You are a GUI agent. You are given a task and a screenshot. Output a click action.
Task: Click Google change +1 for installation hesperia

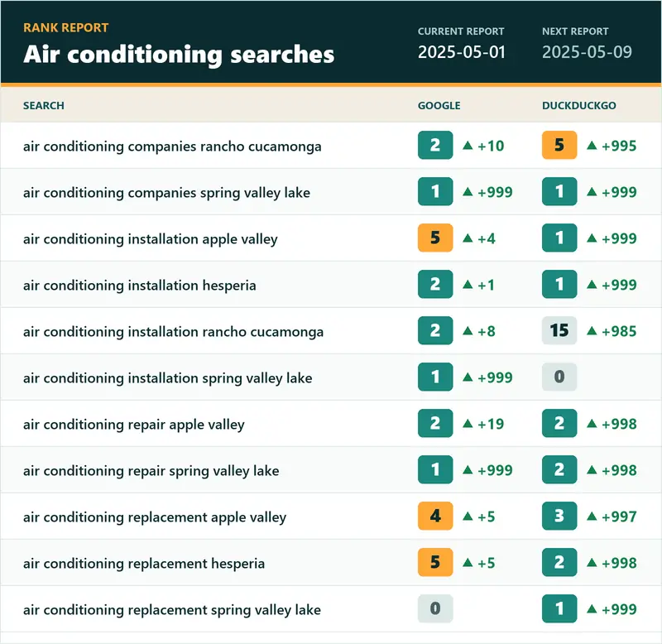(x=478, y=285)
